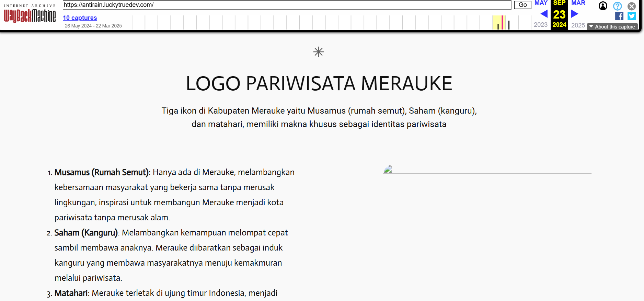Focus the Wayback URL input field
The width and height of the screenshot is (644, 301).
[287, 5]
